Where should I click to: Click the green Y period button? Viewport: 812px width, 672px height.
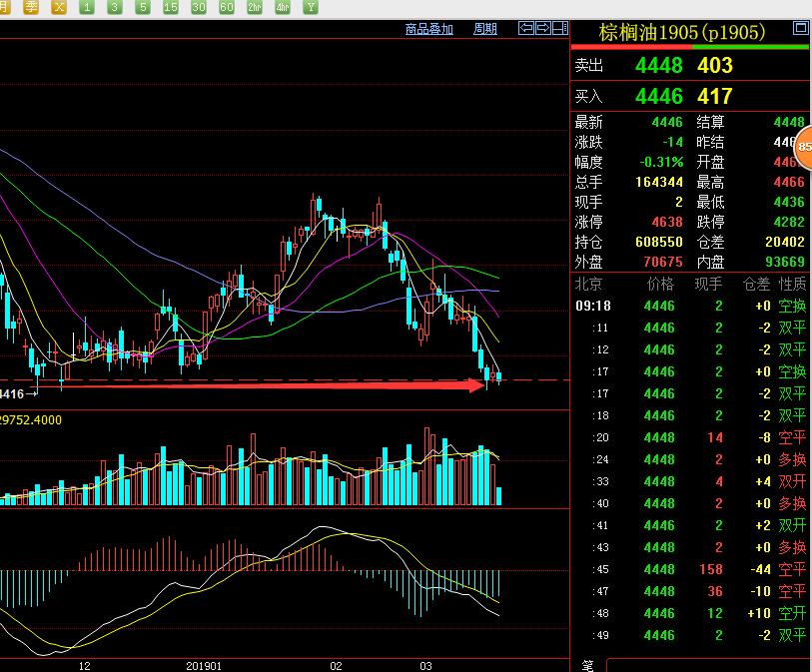tap(311, 7)
